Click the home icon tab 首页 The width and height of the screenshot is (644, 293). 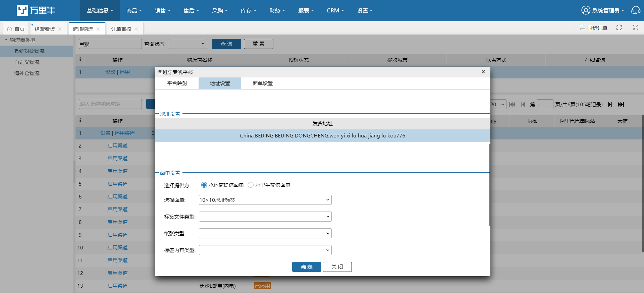[x=16, y=29]
